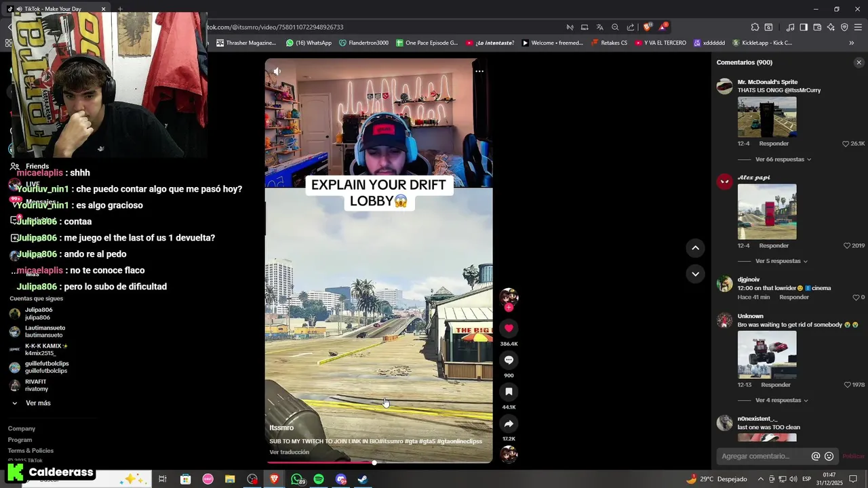Go to the previous video with up arrow
The width and height of the screenshot is (868, 488).
695,248
